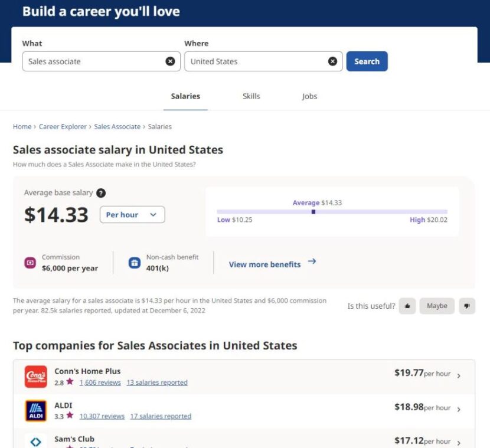Clear the 'Sales associate' search field
Viewport: 490px width, 448px height.
click(170, 61)
